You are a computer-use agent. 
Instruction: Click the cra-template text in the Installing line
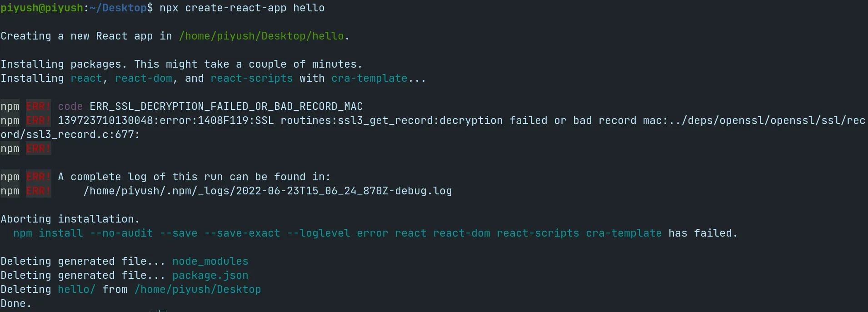coord(369,78)
